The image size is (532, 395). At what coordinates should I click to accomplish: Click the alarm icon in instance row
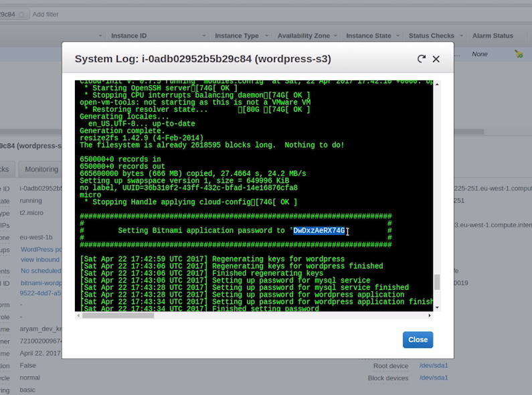(519, 54)
